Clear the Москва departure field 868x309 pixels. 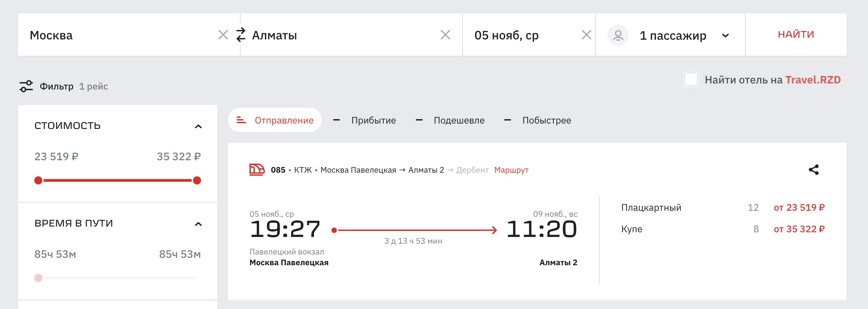[x=223, y=35]
